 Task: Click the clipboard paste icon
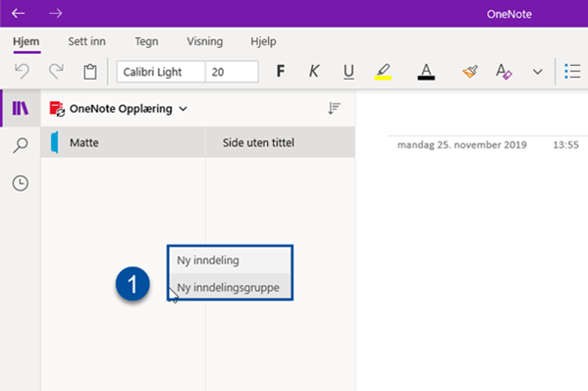pos(90,72)
